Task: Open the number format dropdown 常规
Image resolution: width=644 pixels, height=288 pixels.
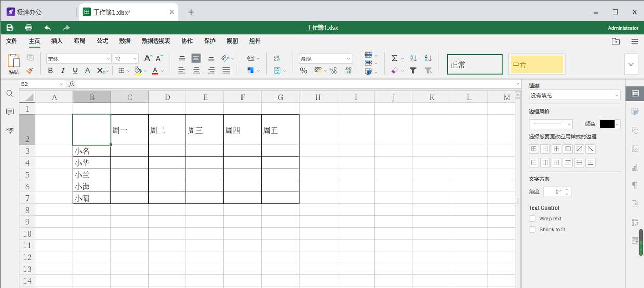Action: pyautogui.click(x=348, y=59)
